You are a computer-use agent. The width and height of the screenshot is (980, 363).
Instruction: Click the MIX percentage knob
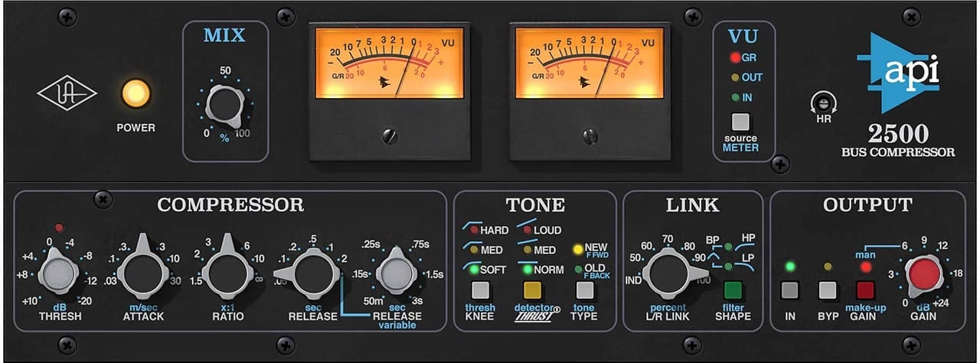coord(224,107)
